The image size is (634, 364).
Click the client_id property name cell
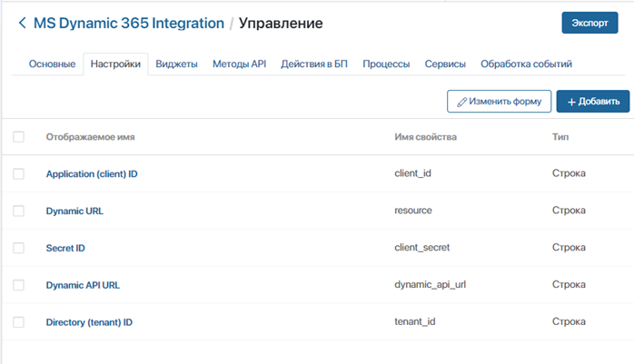pos(413,173)
